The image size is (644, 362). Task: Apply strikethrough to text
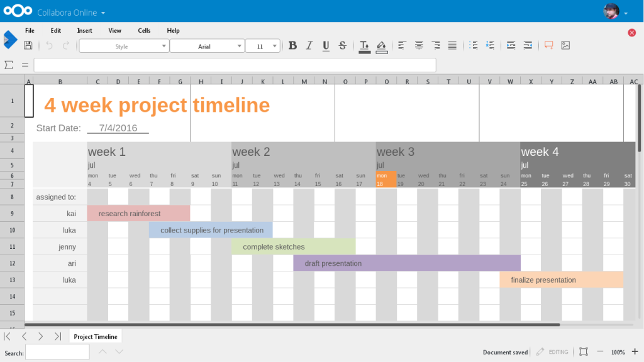point(342,45)
